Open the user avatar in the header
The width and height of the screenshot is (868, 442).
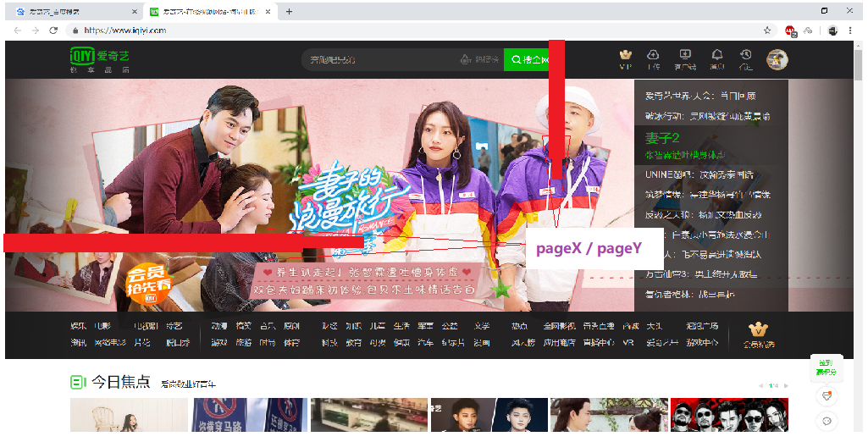click(x=777, y=59)
